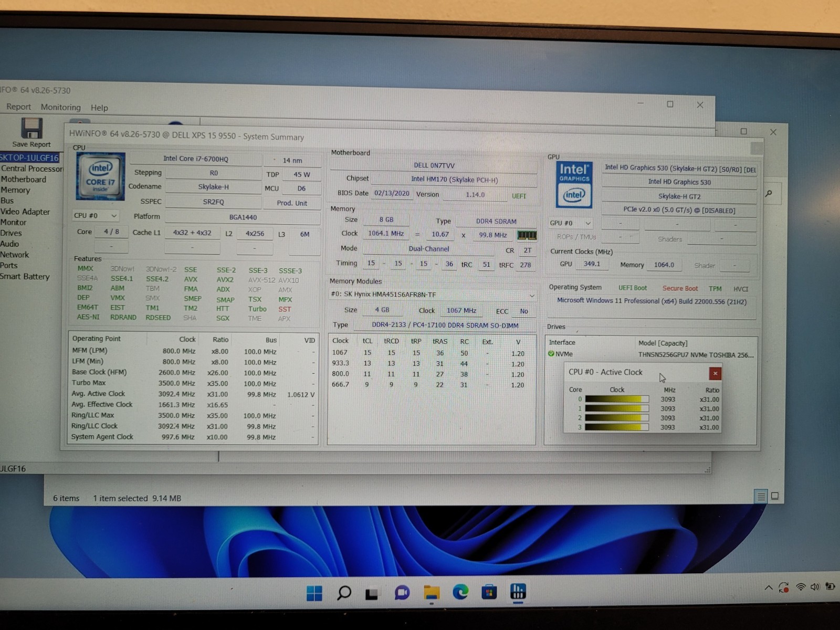Click the HWiNFO taskbar icon
Image resolution: width=840 pixels, height=630 pixels.
coord(518,592)
